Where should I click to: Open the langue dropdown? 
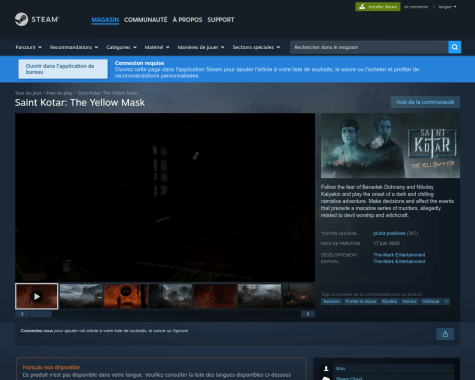447,7
